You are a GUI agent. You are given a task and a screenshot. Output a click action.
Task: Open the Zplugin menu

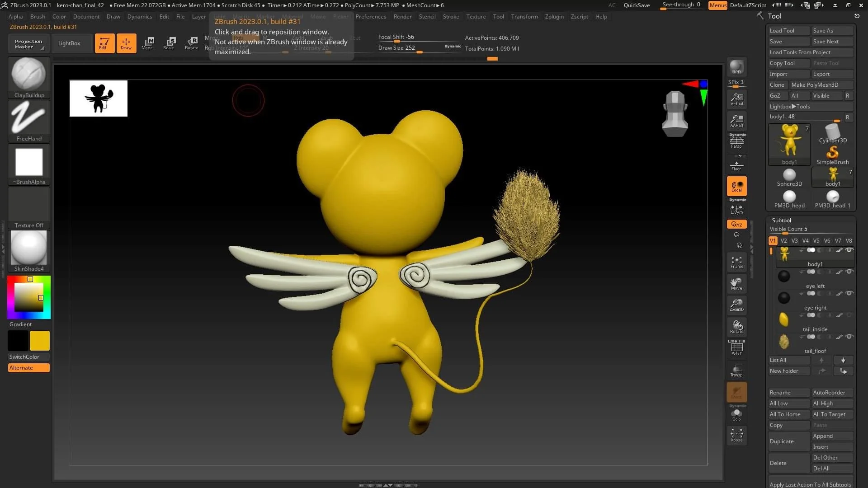pyautogui.click(x=554, y=17)
